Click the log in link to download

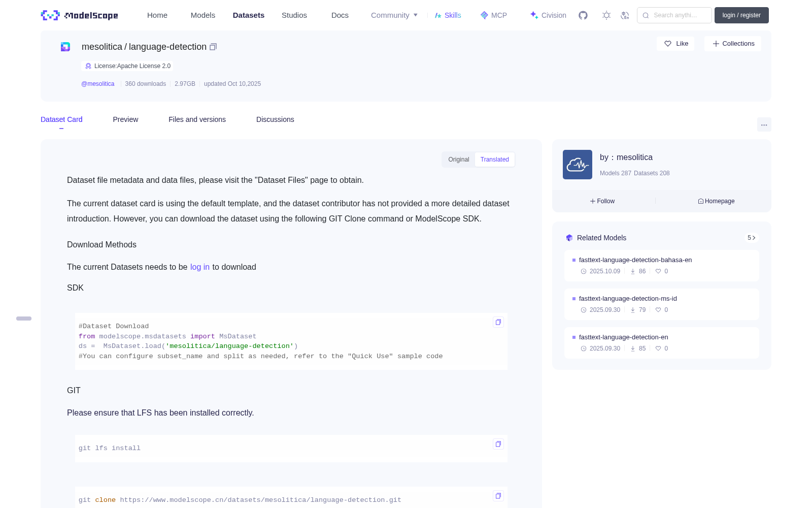tap(200, 267)
